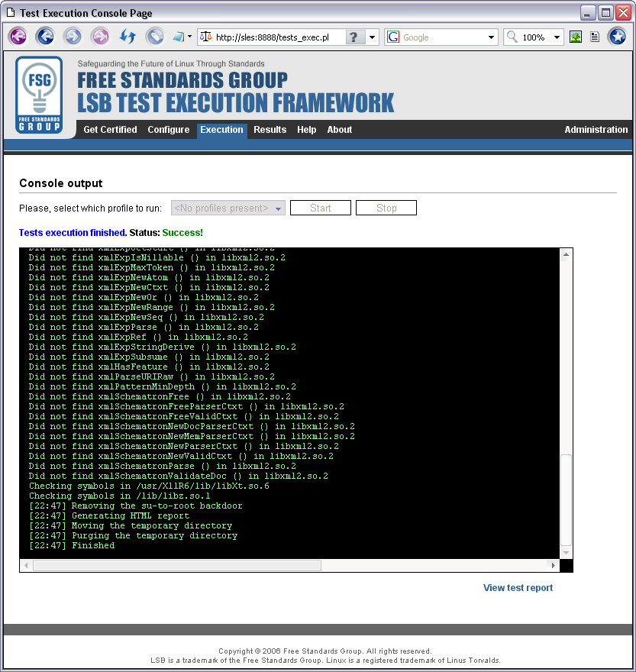The image size is (636, 672).
Task: Click the page document icon in the title bar
Action: [10, 12]
